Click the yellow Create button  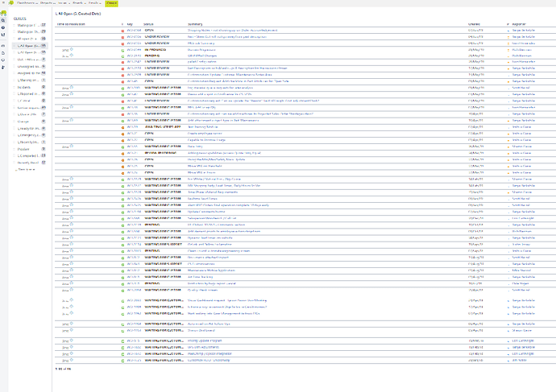111,3
